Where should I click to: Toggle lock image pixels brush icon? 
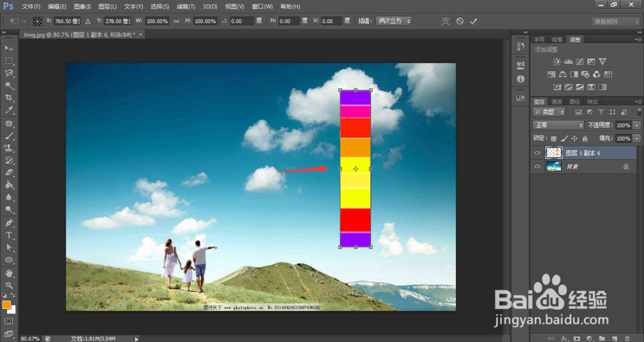[x=564, y=138]
